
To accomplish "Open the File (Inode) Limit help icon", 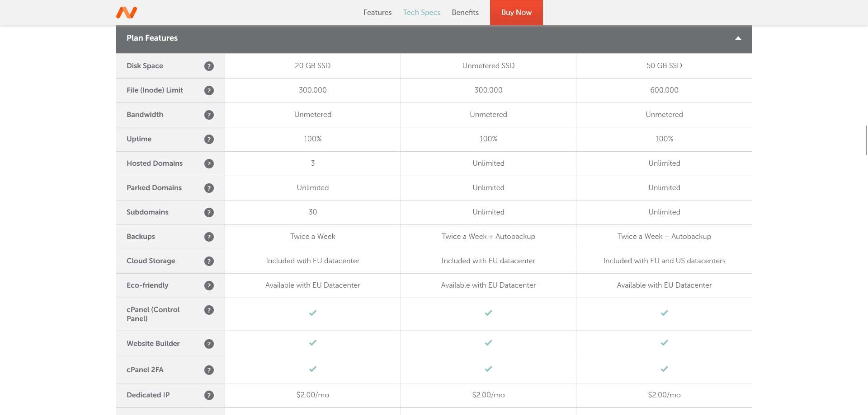I will (209, 90).
